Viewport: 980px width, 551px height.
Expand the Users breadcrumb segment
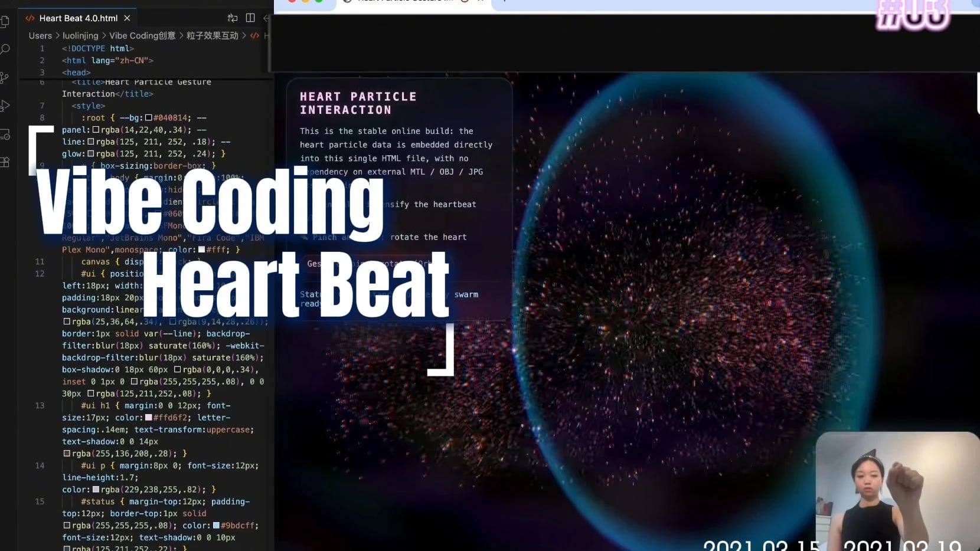coord(40,36)
